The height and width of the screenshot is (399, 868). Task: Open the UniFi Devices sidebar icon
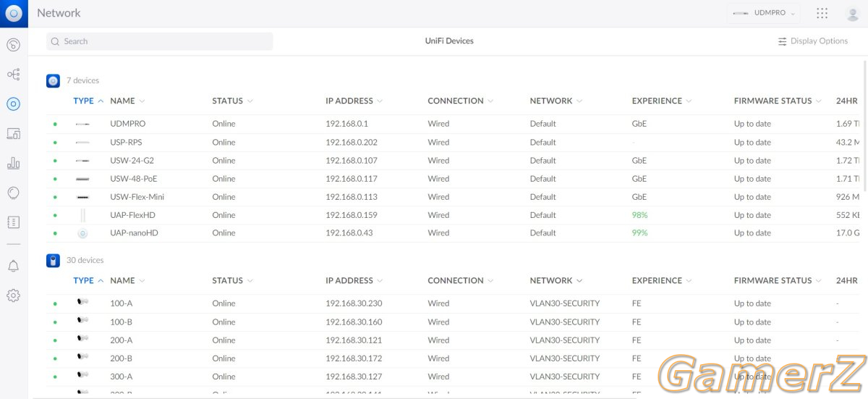pyautogui.click(x=13, y=104)
